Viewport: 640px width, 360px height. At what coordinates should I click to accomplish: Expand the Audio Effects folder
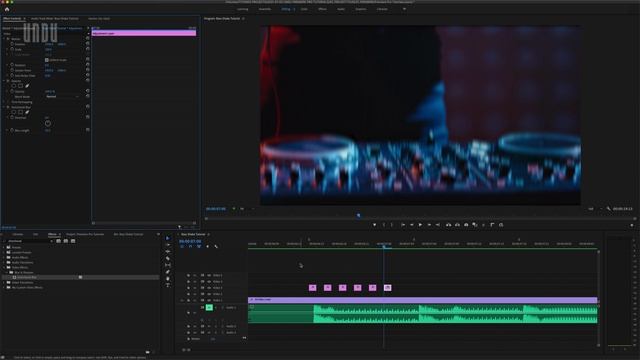click(x=4, y=258)
